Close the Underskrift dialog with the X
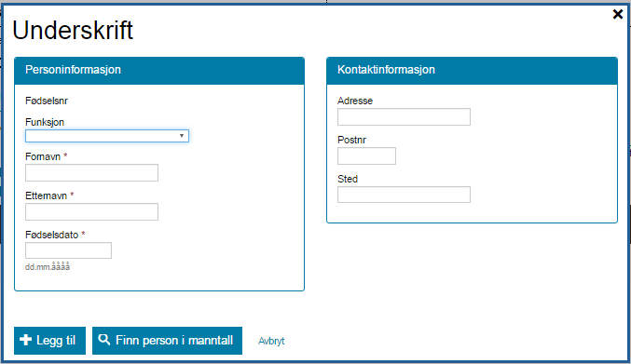This screenshot has width=631, height=364. click(617, 14)
